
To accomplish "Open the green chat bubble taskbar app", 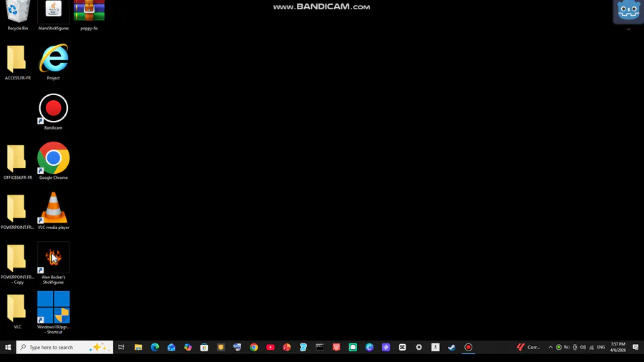I will (353, 347).
